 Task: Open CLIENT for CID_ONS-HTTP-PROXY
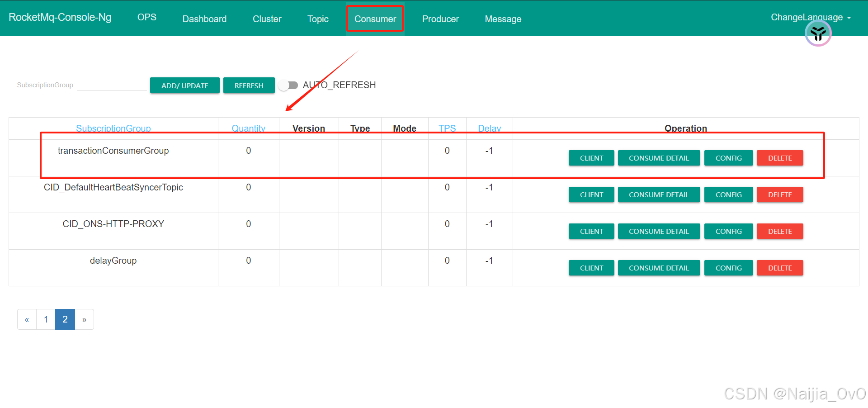[591, 231]
